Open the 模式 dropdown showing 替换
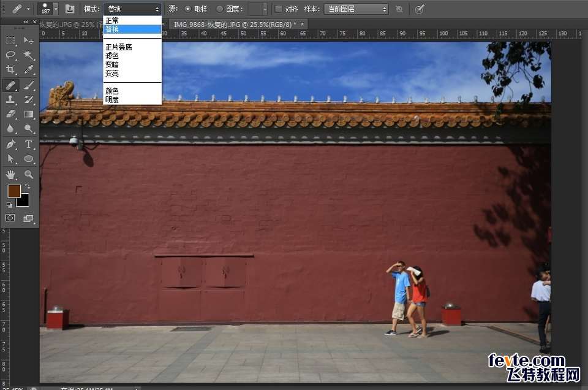Screen dimensions: 588x390 [x=132, y=9]
